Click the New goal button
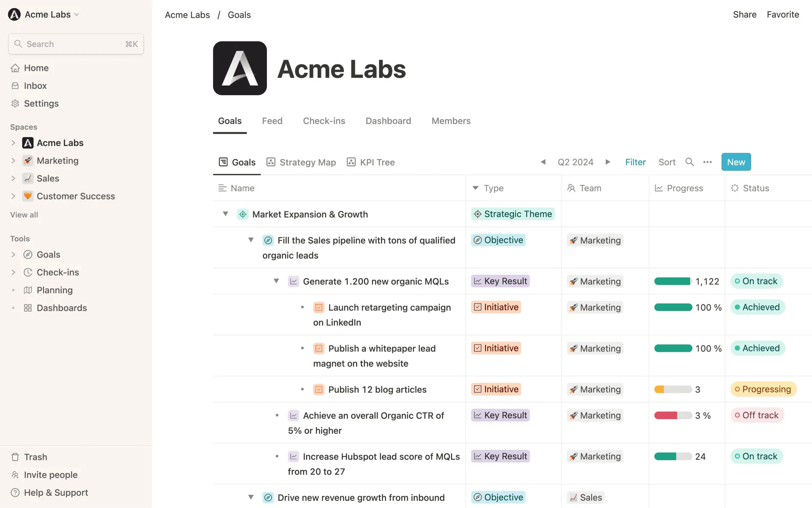 click(x=736, y=162)
